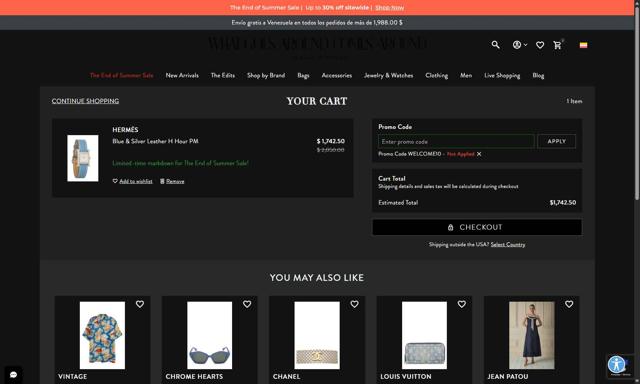
Task: Dismiss the WELCOME10 promo code with X
Action: [479, 154]
